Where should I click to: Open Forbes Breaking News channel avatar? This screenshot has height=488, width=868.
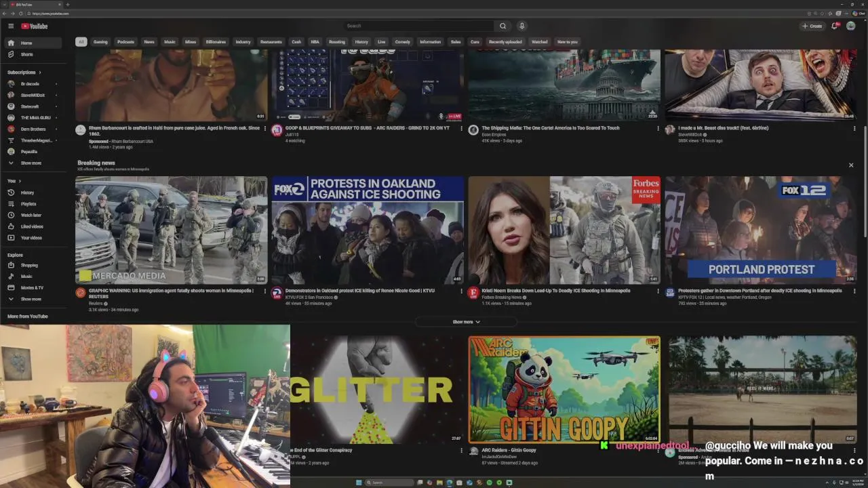[473, 293]
